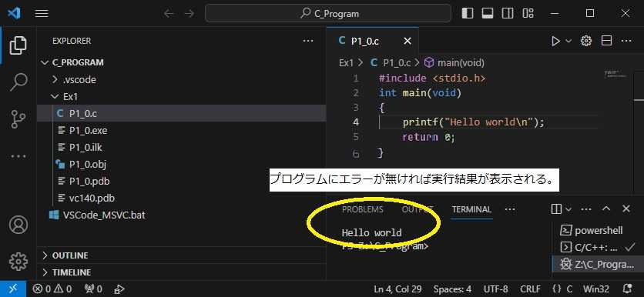Screen dimensions: 644x297
Task: Show additional views ellipsis in activity bar
Action: pyautogui.click(x=18, y=156)
